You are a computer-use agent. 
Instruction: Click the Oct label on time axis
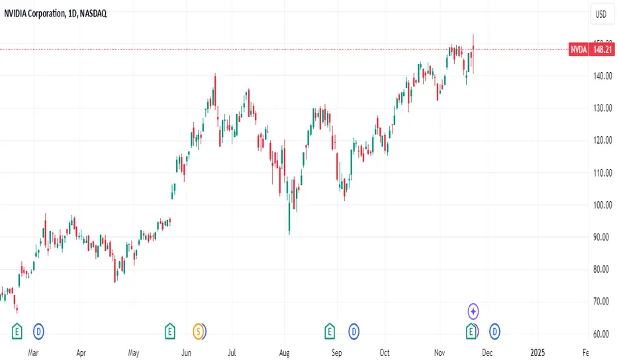point(385,353)
